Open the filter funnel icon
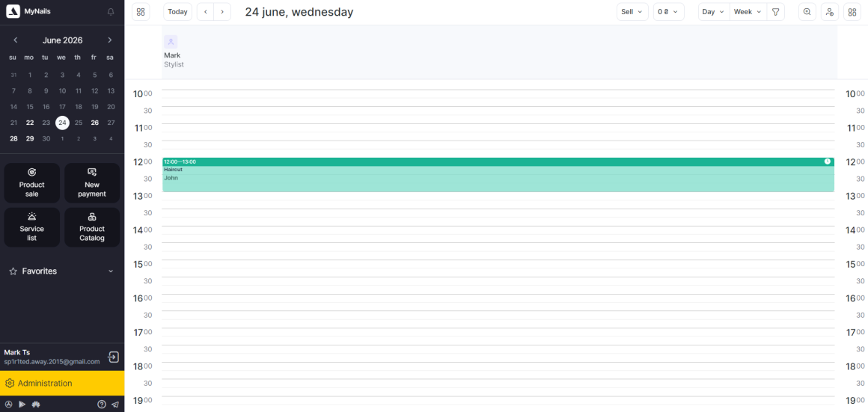The image size is (868, 412). [775, 12]
